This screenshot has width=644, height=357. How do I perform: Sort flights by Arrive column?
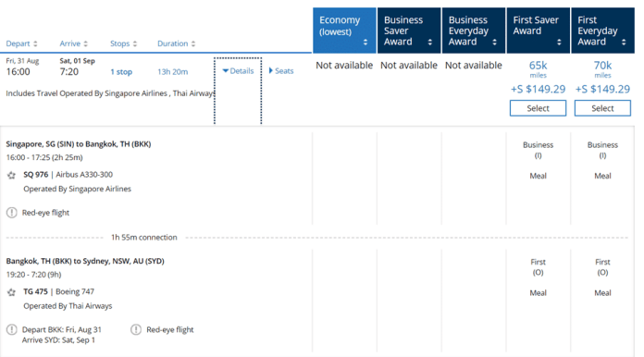[73, 43]
